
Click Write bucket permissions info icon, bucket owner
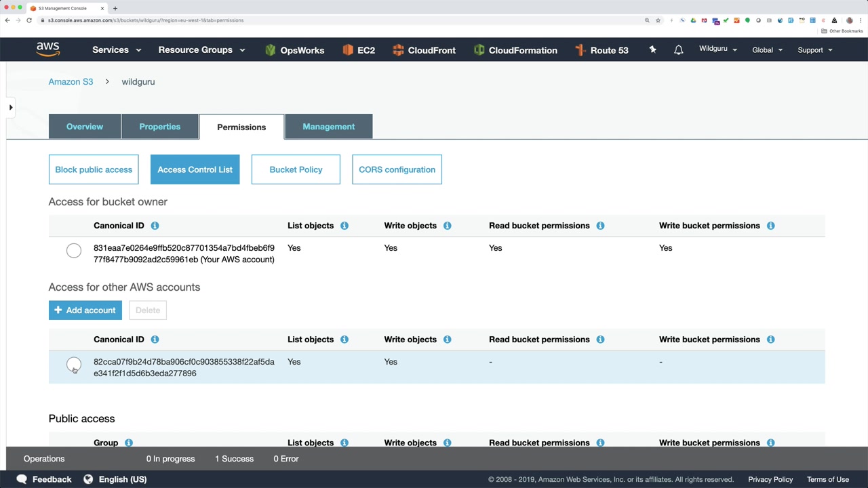pos(770,226)
